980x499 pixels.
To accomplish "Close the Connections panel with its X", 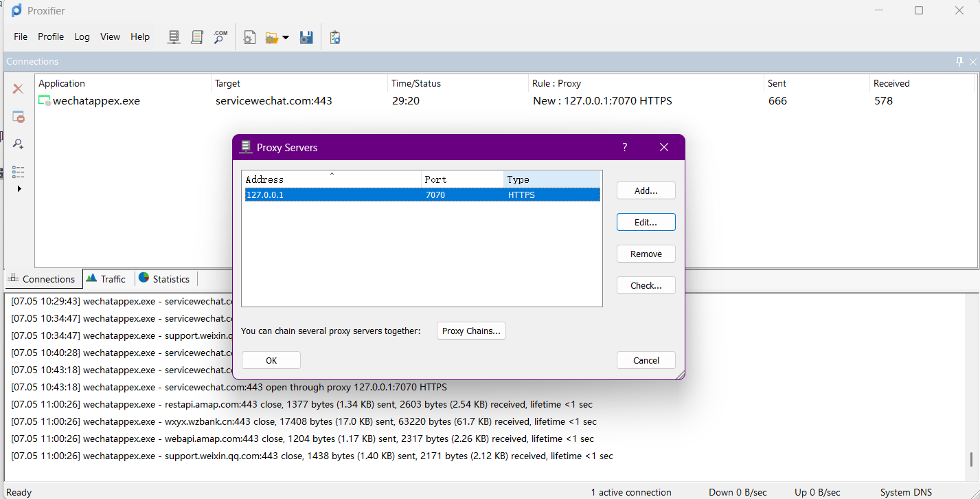I will pos(972,62).
